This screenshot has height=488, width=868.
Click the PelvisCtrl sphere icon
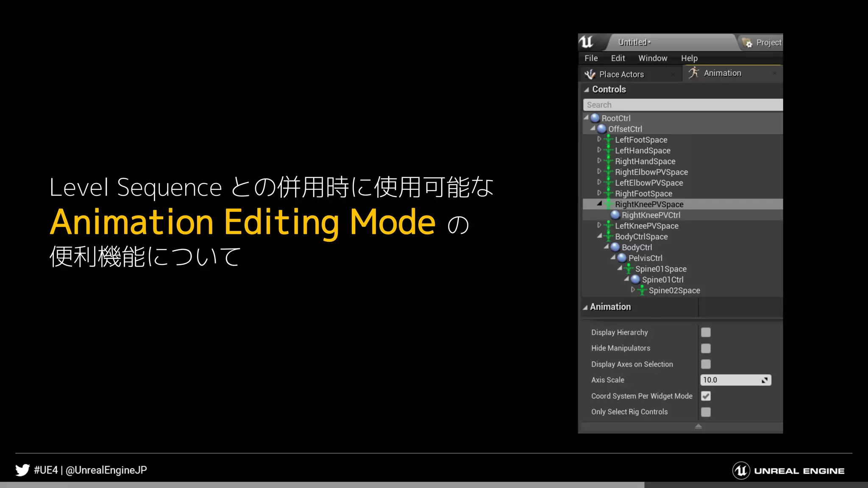coord(622,258)
